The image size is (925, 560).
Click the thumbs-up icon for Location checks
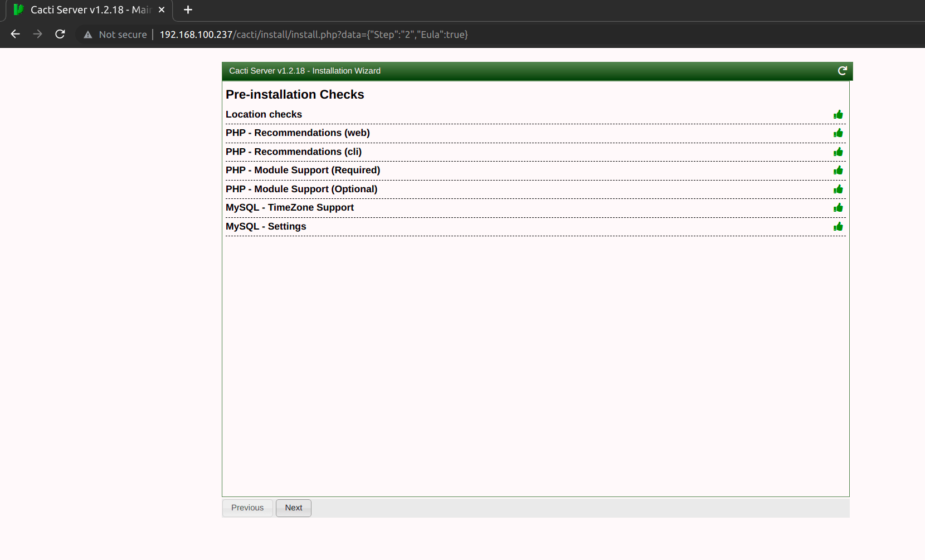(x=839, y=114)
